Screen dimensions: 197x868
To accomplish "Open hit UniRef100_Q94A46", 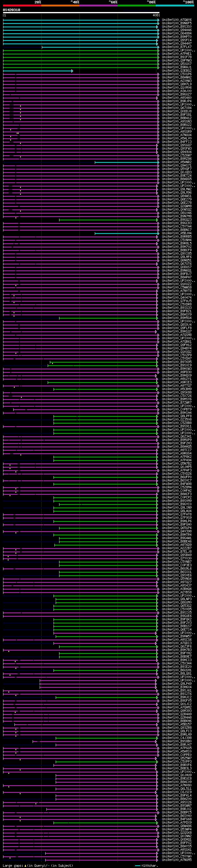I will pyautogui.click(x=177, y=30).
